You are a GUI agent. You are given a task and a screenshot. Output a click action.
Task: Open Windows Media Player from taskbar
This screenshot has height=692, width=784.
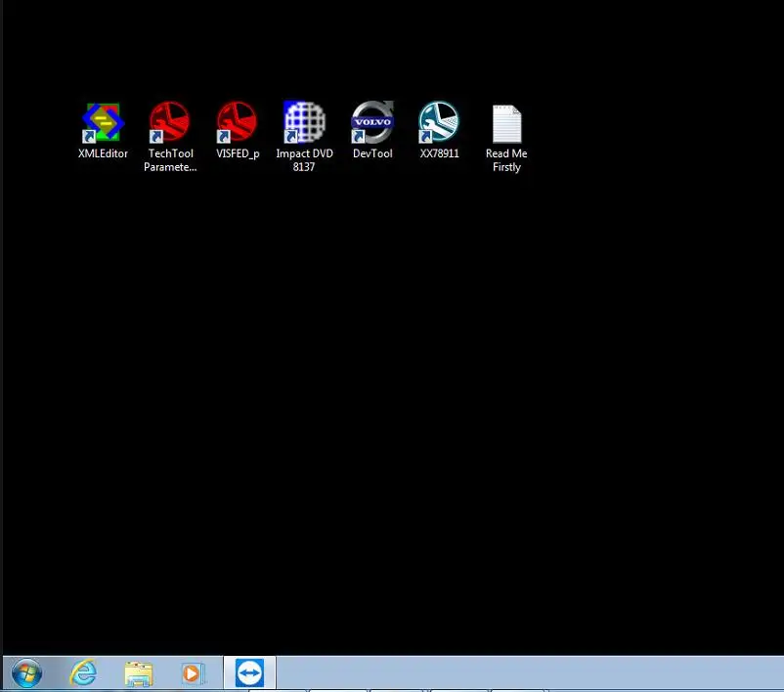pos(193,673)
